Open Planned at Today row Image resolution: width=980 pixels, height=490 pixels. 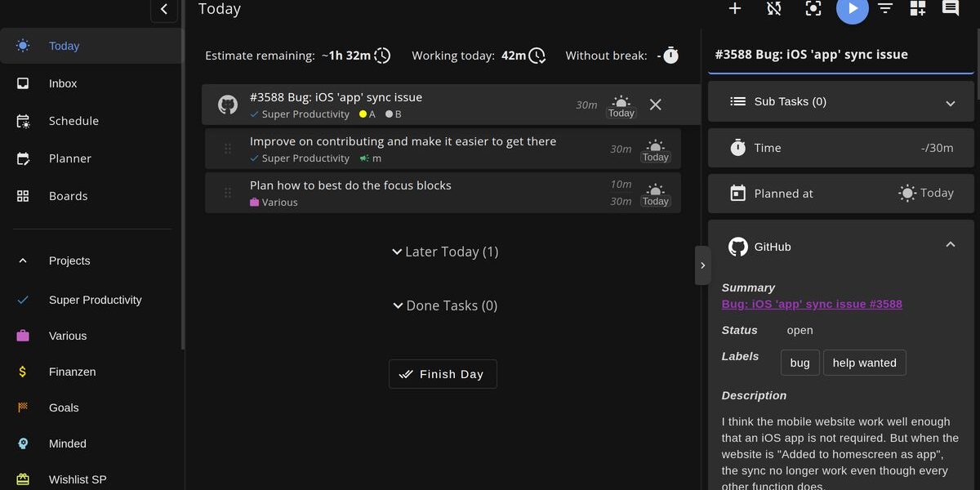pyautogui.click(x=840, y=194)
